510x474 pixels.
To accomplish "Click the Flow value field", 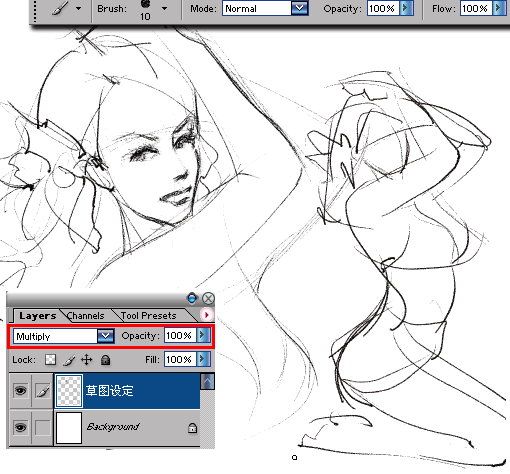I will [475, 8].
